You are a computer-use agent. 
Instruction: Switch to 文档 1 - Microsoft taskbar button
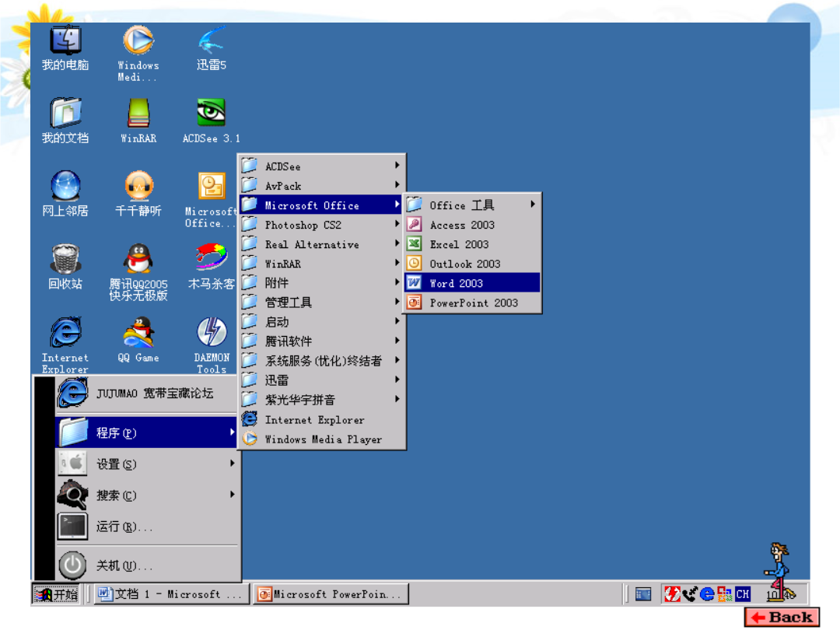(x=173, y=594)
